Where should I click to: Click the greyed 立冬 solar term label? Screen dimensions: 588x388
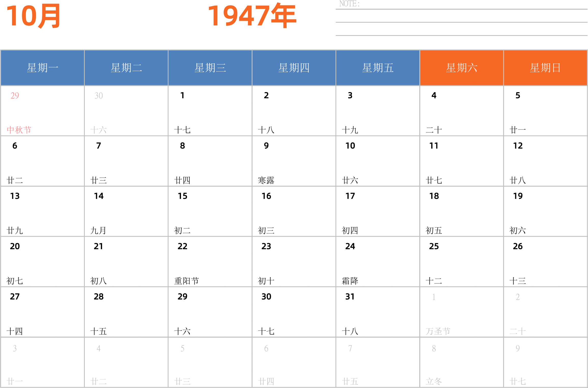[x=434, y=381]
